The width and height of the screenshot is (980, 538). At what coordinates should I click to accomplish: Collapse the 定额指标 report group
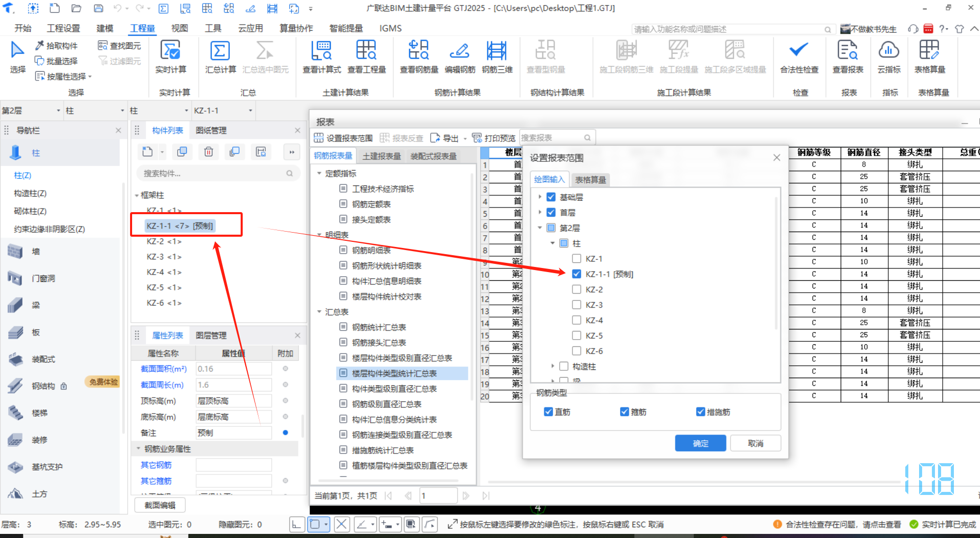(x=319, y=174)
